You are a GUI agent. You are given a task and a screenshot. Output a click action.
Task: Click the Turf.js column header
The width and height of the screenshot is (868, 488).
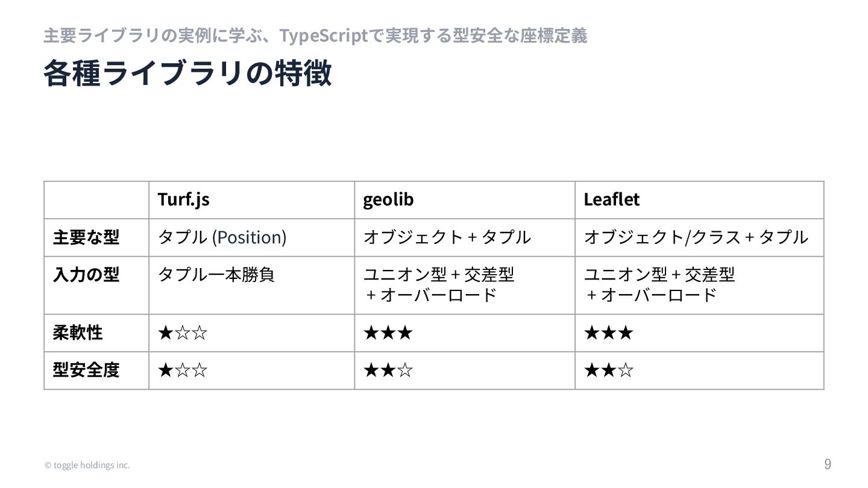pyautogui.click(x=184, y=199)
